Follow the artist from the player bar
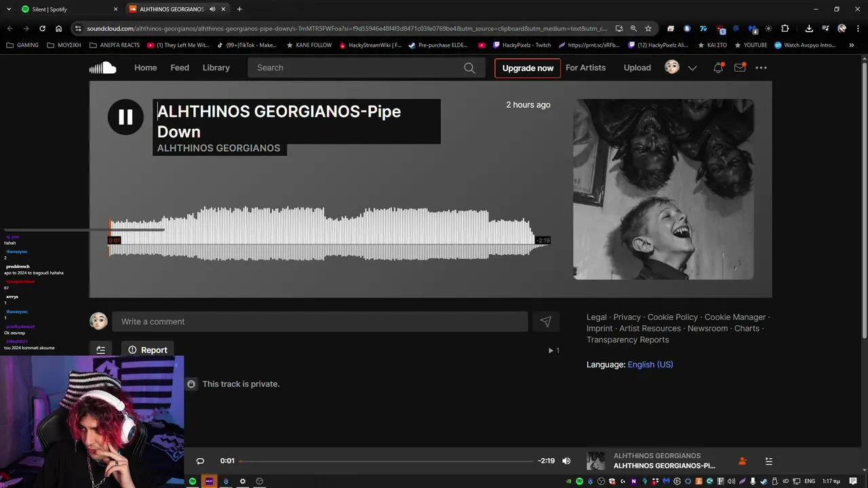 click(x=743, y=461)
